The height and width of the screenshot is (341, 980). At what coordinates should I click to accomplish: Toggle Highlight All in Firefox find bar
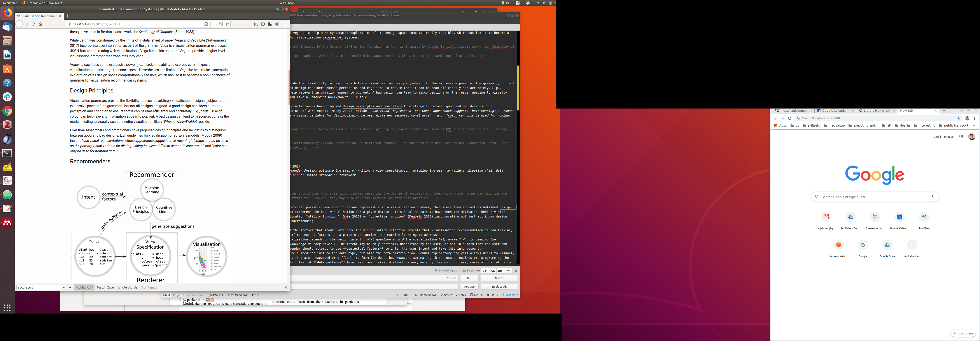(84, 287)
